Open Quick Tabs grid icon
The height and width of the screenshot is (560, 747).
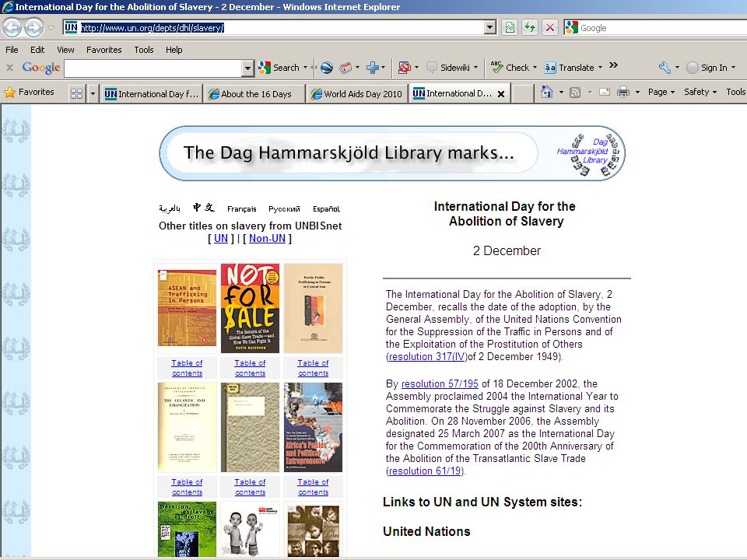tap(76, 94)
